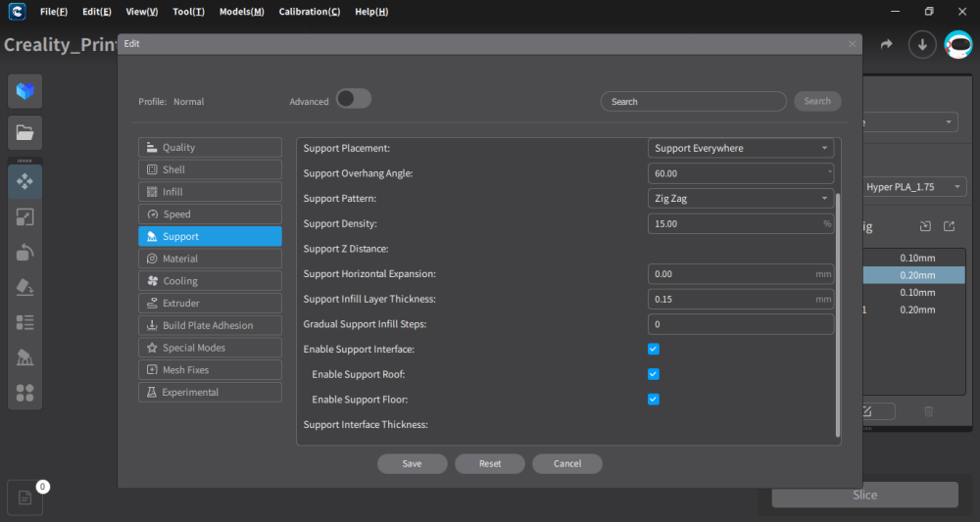Select the Support settings category
Viewport: 980px width, 522px height.
210,237
